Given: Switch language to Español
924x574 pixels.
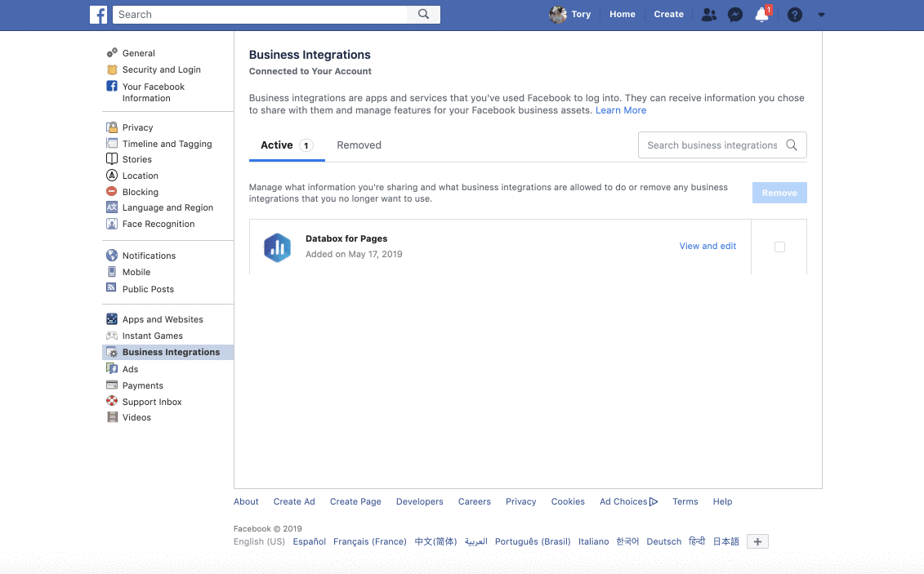Looking at the screenshot, I should click(x=310, y=541).
